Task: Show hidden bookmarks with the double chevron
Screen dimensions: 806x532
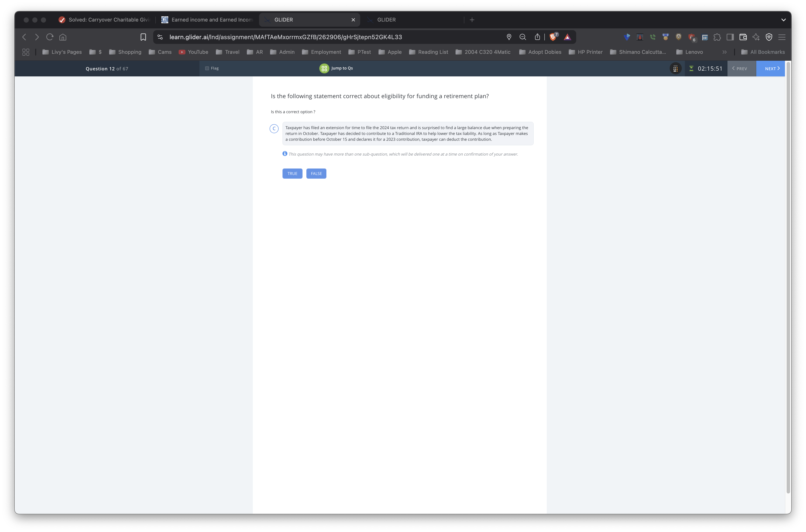Action: click(x=725, y=52)
